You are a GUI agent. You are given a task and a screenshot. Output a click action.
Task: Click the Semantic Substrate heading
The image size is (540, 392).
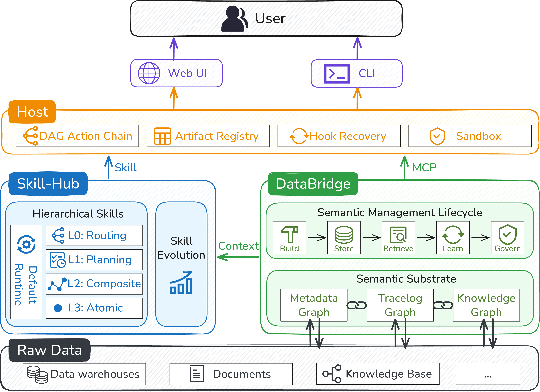click(406, 279)
